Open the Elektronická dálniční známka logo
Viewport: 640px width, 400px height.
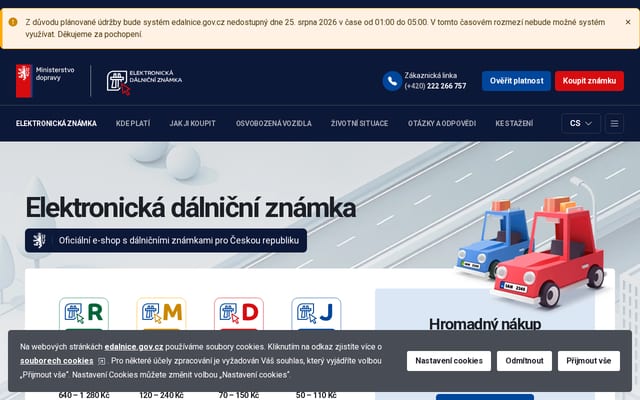(144, 82)
